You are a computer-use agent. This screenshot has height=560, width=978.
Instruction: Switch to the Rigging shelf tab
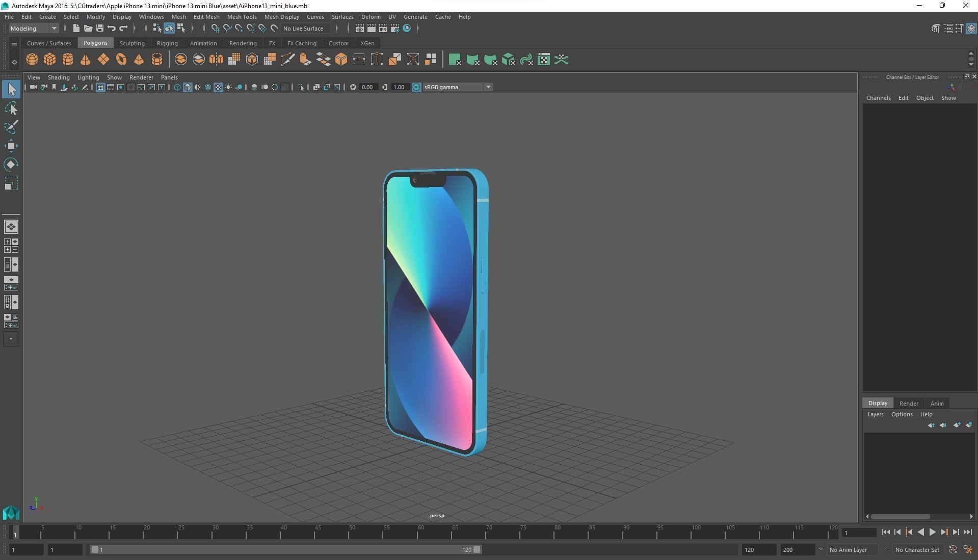pyautogui.click(x=167, y=43)
